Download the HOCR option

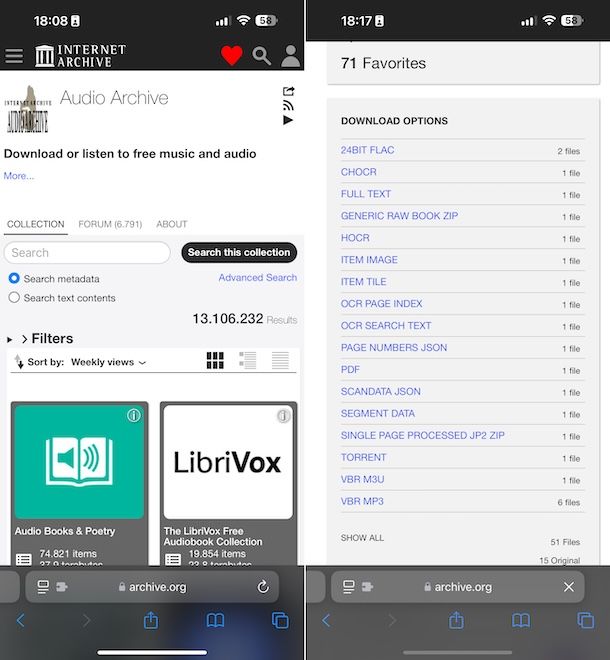point(355,237)
